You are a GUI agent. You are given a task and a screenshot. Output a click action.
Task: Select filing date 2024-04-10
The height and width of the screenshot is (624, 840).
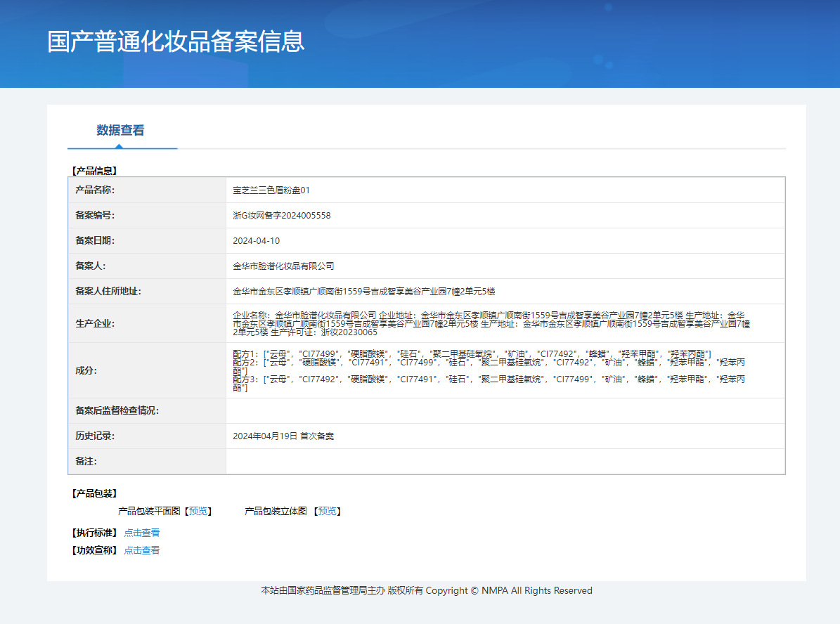(256, 240)
